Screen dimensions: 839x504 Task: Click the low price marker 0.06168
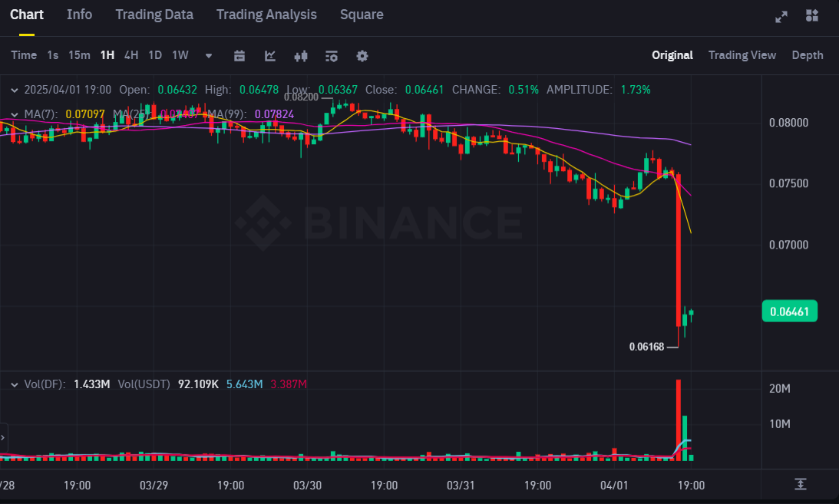point(646,347)
